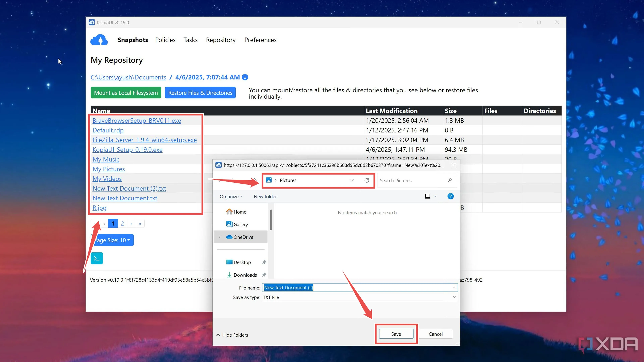Image resolution: width=644 pixels, height=362 pixels.
Task: Open Downloads folder in navigation pane
Action: 245,275
